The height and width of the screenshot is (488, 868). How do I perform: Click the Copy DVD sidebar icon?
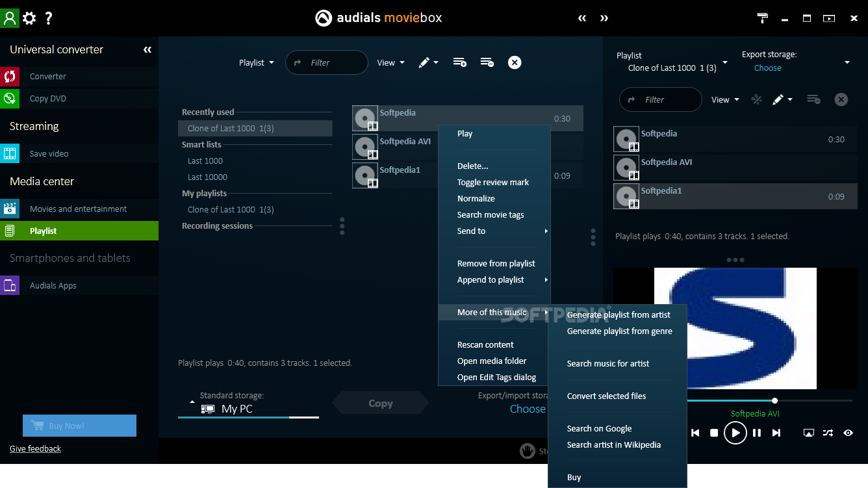pyautogui.click(x=10, y=99)
